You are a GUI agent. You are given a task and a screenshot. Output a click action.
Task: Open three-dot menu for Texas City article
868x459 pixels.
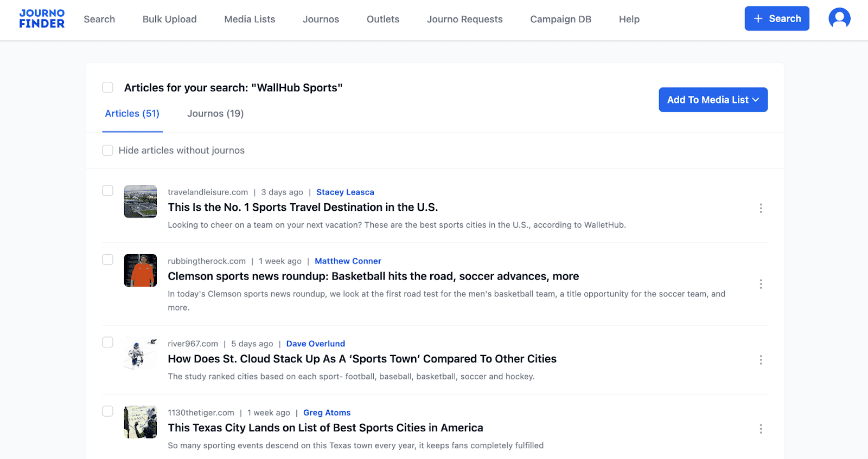[x=761, y=429]
